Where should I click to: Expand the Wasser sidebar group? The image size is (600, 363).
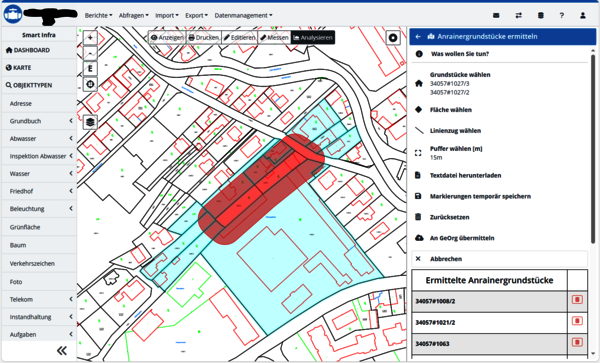tap(39, 174)
